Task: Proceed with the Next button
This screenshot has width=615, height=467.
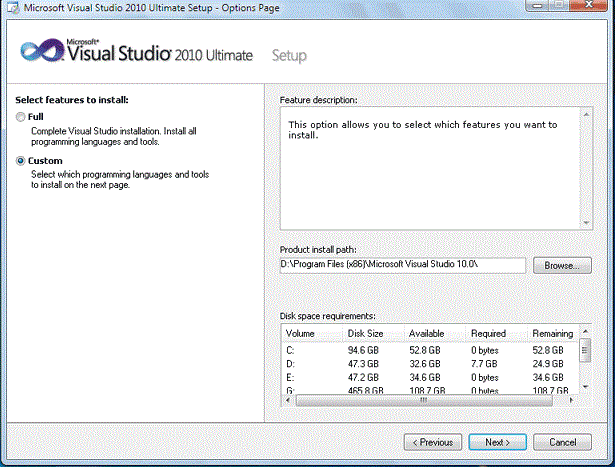Action: pos(497,442)
